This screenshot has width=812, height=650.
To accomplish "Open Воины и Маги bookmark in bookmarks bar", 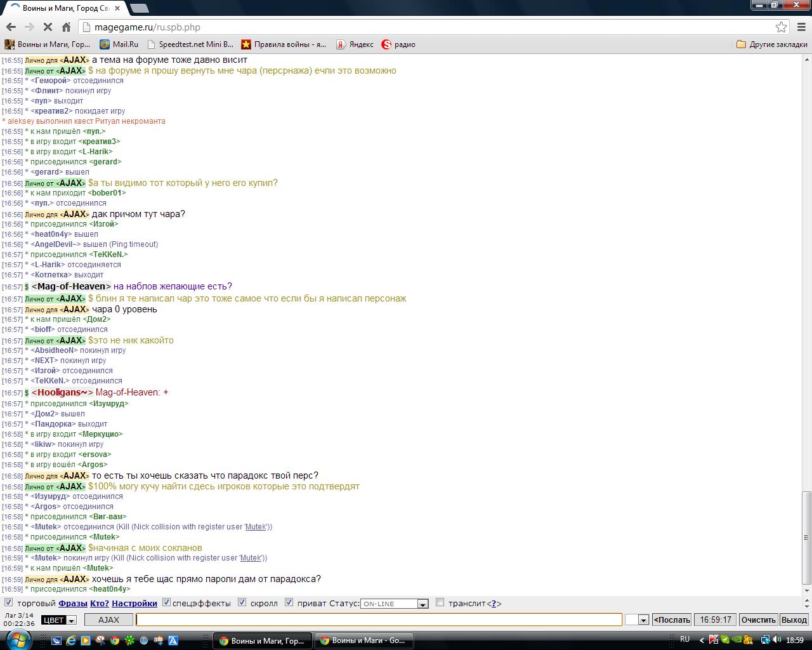I will [48, 44].
